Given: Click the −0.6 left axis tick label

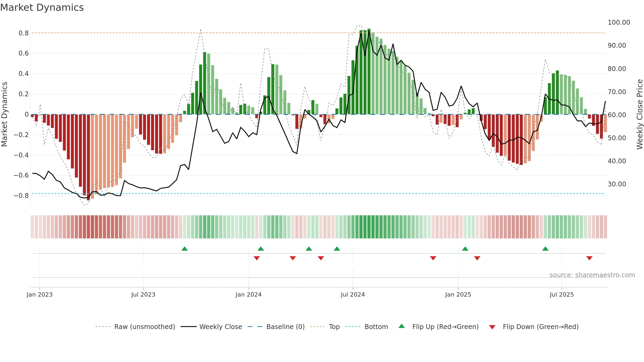Looking at the screenshot, I should click(x=21, y=175).
